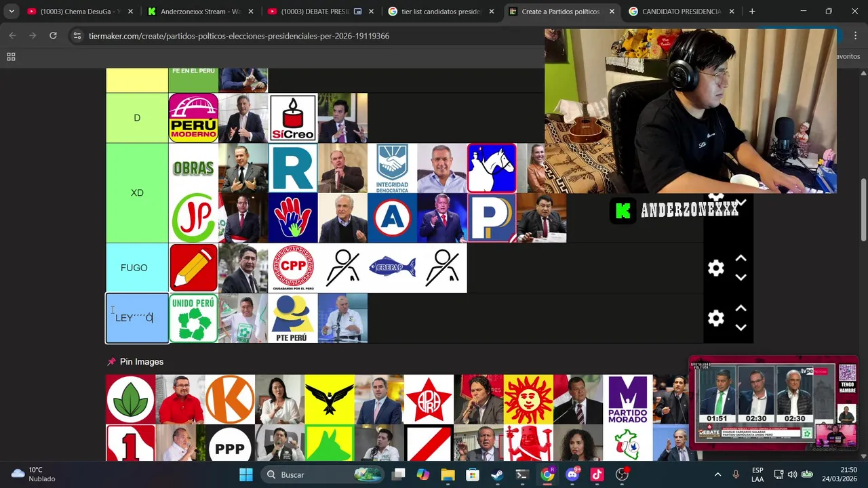868x488 pixels.
Task: Click the SíCreo candle logo in tier D
Action: click(x=293, y=118)
